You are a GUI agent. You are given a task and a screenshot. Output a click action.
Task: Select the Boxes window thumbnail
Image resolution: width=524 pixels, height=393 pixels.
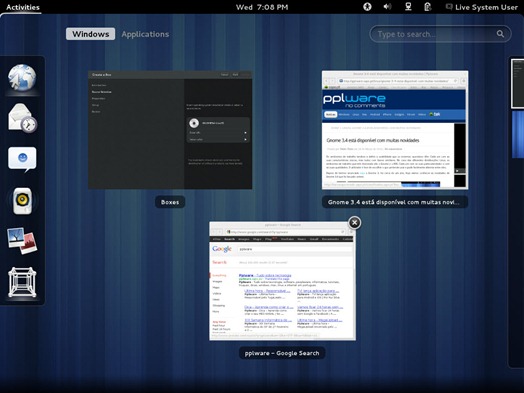coord(170,130)
